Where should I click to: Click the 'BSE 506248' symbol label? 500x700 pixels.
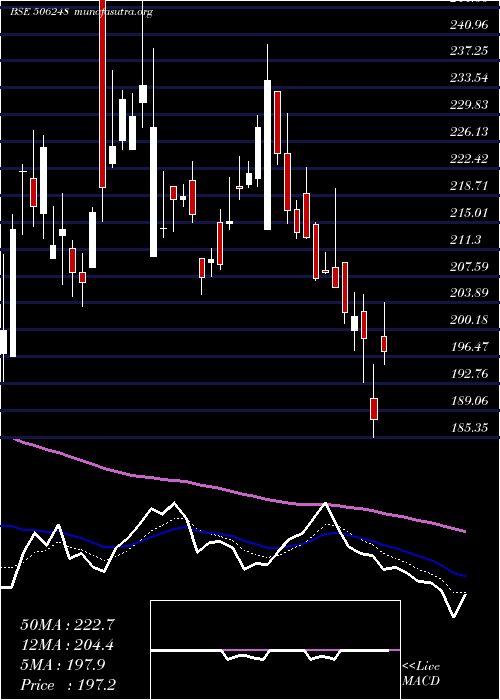pos(39,12)
